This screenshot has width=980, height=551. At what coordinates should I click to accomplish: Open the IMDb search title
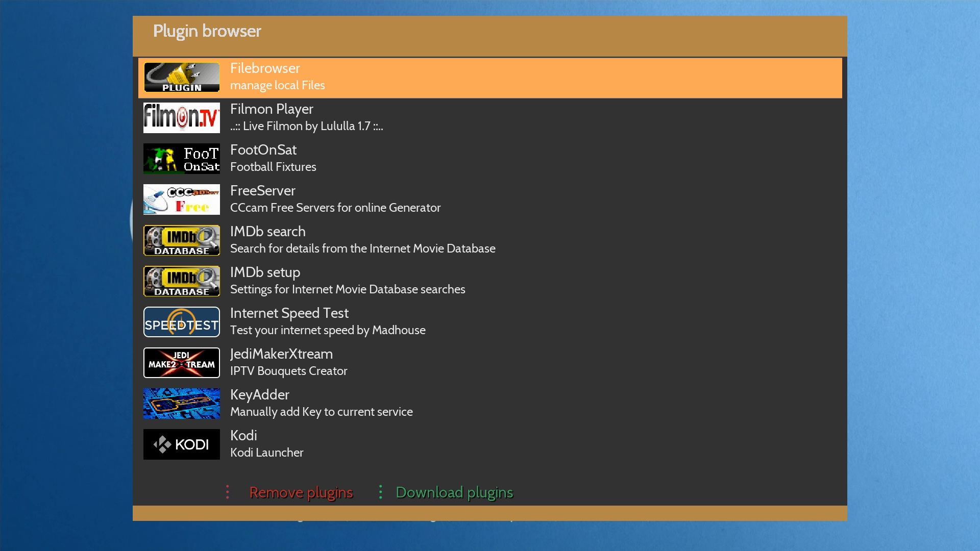[268, 232]
